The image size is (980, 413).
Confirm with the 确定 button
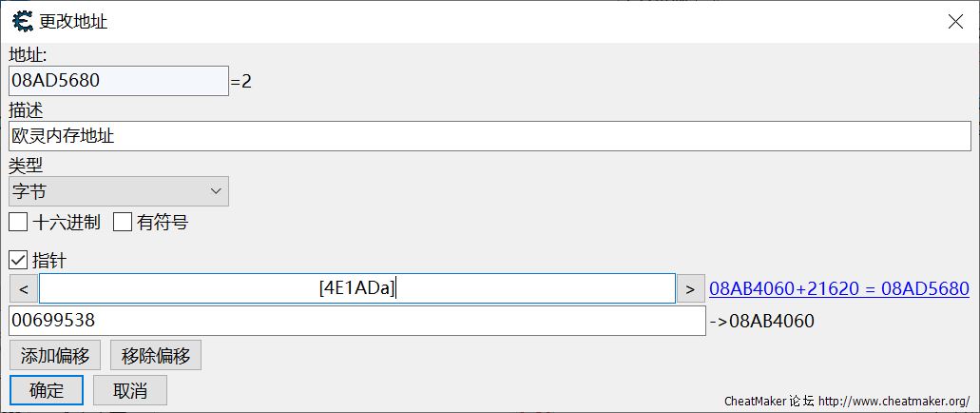47,390
